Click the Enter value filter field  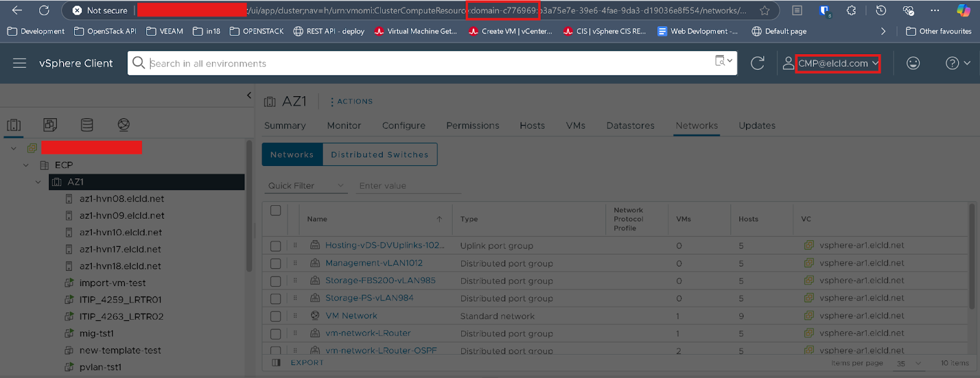click(409, 186)
